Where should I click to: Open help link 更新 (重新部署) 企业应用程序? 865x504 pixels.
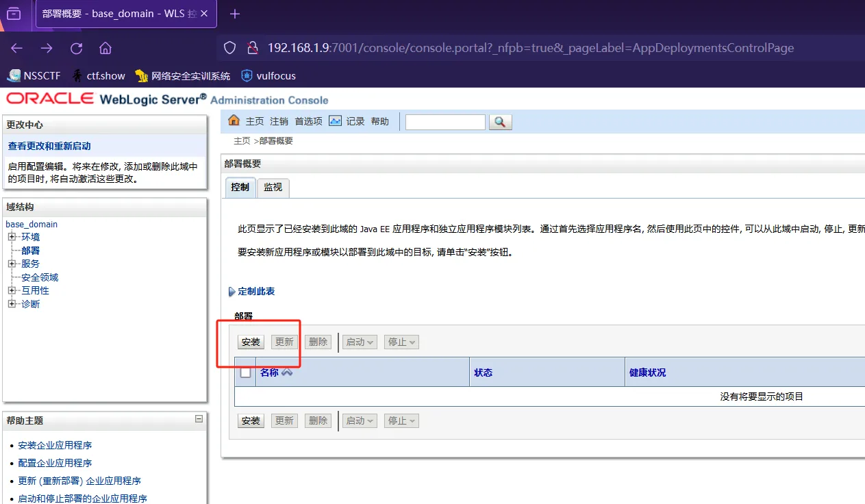click(x=79, y=481)
